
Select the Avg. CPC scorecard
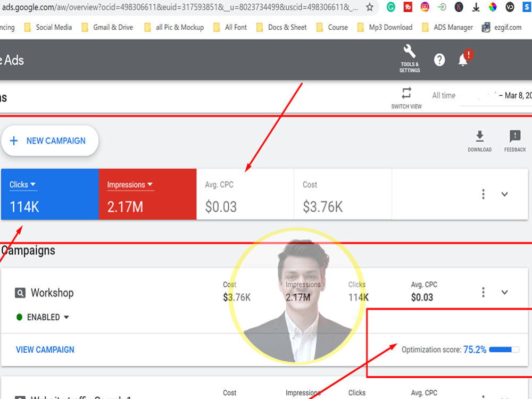[x=245, y=194]
